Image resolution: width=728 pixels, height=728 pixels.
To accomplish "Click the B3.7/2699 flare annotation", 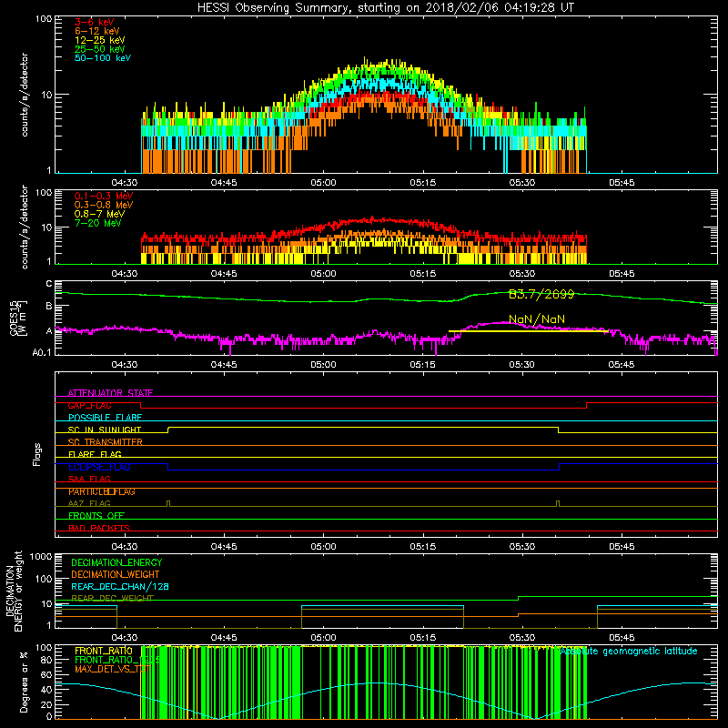I will tap(541, 294).
